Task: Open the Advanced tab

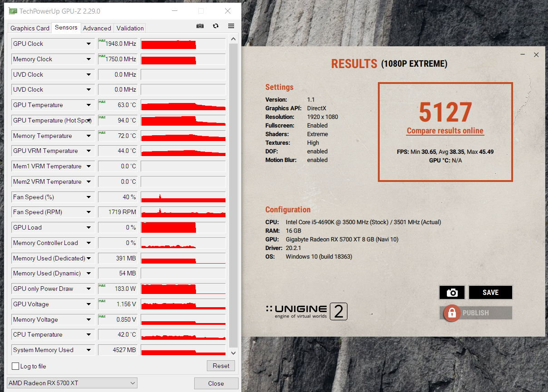Action: (97, 28)
